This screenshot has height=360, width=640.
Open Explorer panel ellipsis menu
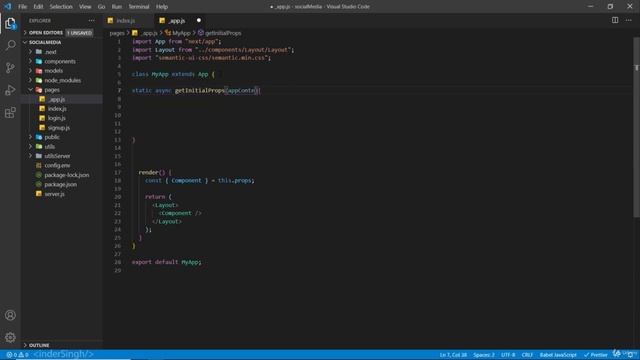click(91, 20)
